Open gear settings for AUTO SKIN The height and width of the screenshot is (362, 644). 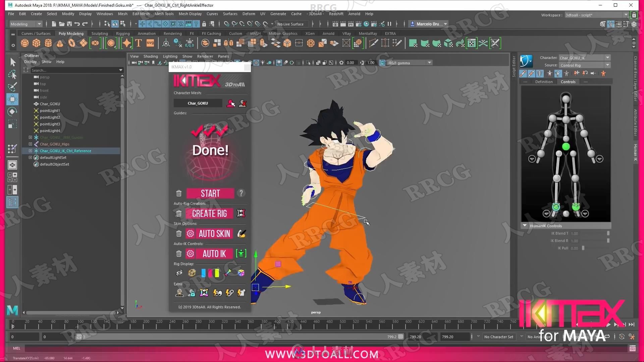(x=190, y=234)
